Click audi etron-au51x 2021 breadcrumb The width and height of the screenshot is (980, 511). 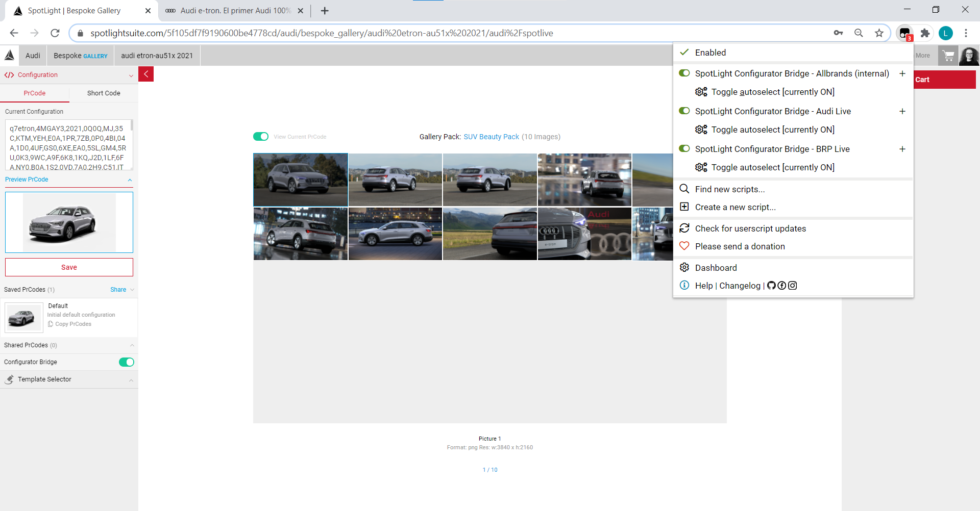pos(157,56)
